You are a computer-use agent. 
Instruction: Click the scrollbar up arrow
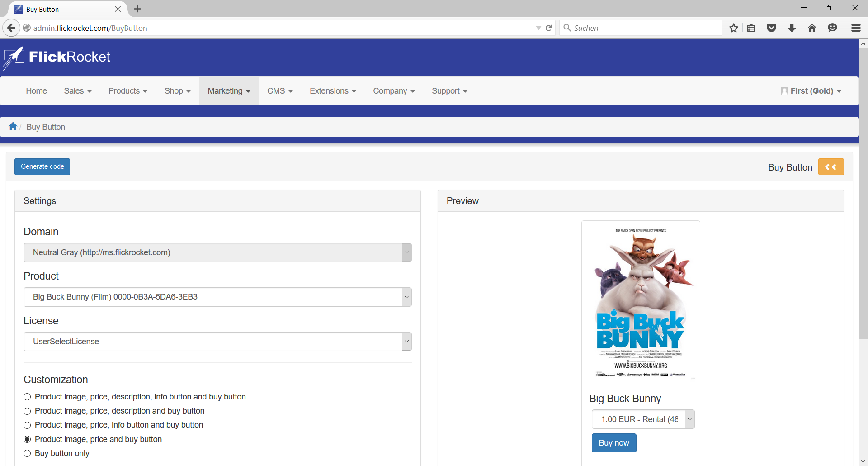863,44
